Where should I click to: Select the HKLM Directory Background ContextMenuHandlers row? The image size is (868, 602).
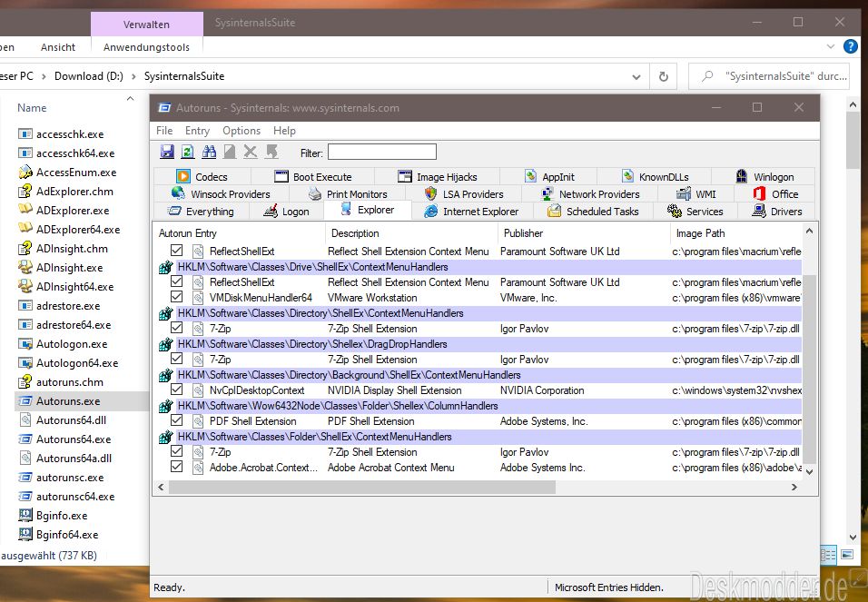pyautogui.click(x=478, y=375)
